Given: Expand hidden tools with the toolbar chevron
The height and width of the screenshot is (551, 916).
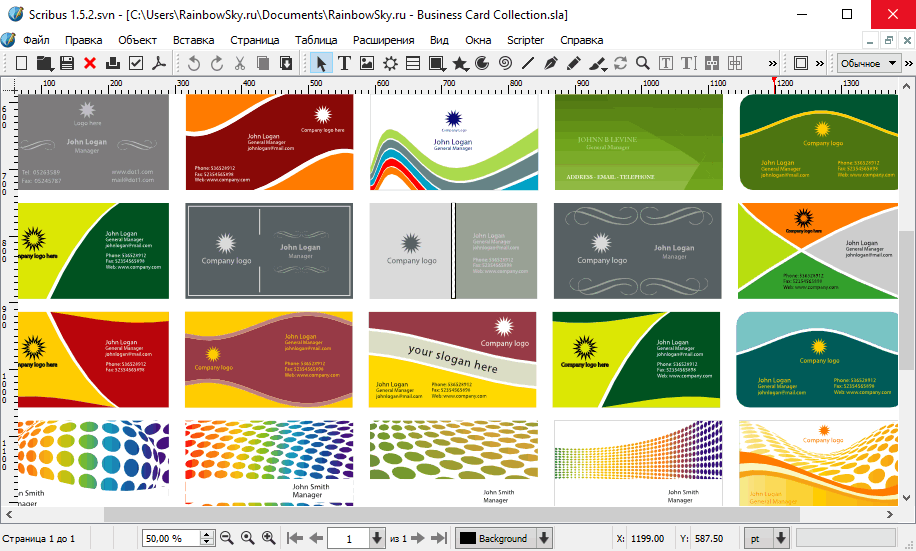Looking at the screenshot, I should click(772, 63).
